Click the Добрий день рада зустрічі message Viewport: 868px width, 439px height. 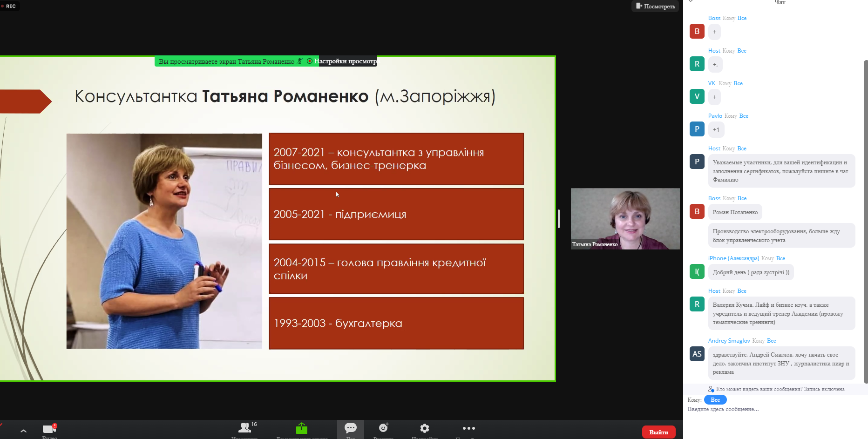coord(751,272)
